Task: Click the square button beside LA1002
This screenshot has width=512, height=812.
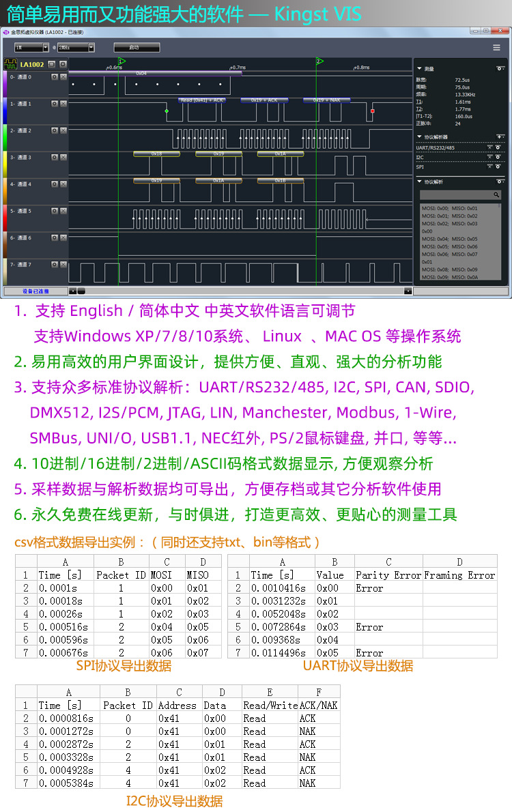Action: coord(51,64)
